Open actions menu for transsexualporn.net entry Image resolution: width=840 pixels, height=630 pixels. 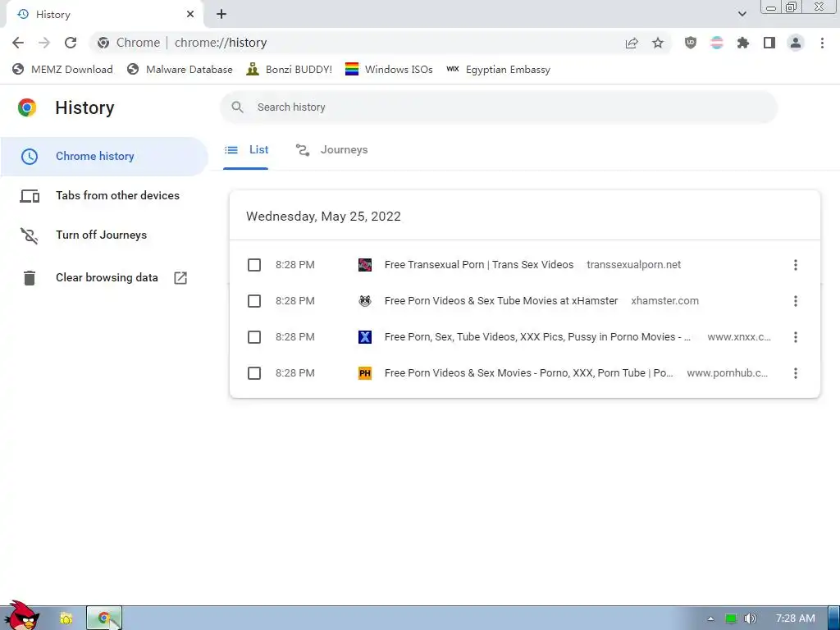[x=796, y=265]
